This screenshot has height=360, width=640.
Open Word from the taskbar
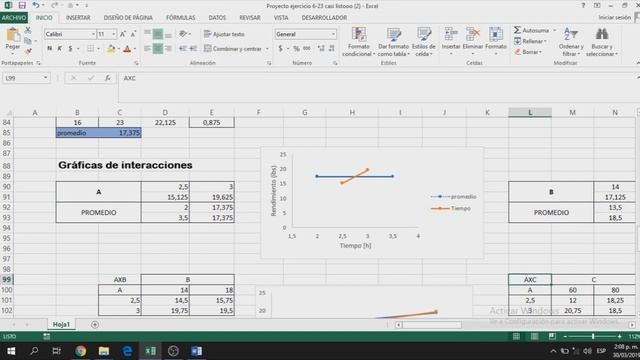pos(196,351)
